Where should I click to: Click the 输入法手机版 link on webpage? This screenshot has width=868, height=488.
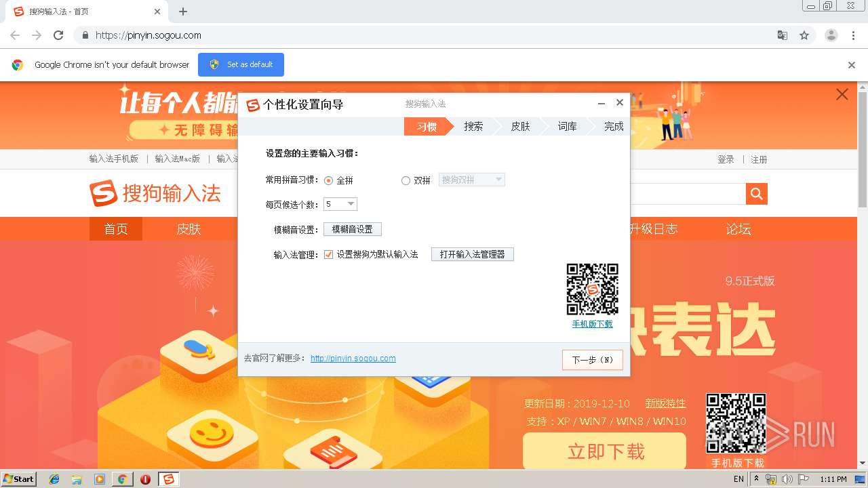click(x=114, y=159)
